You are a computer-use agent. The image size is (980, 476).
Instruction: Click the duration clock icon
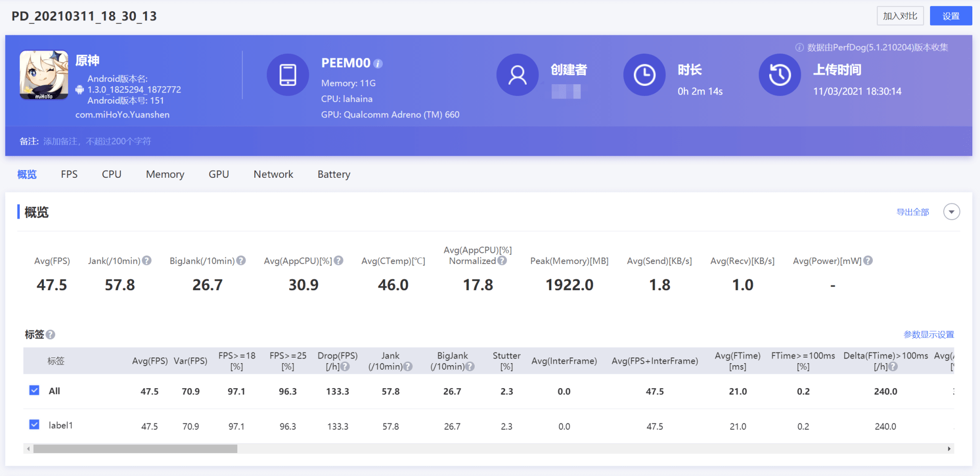(x=645, y=75)
